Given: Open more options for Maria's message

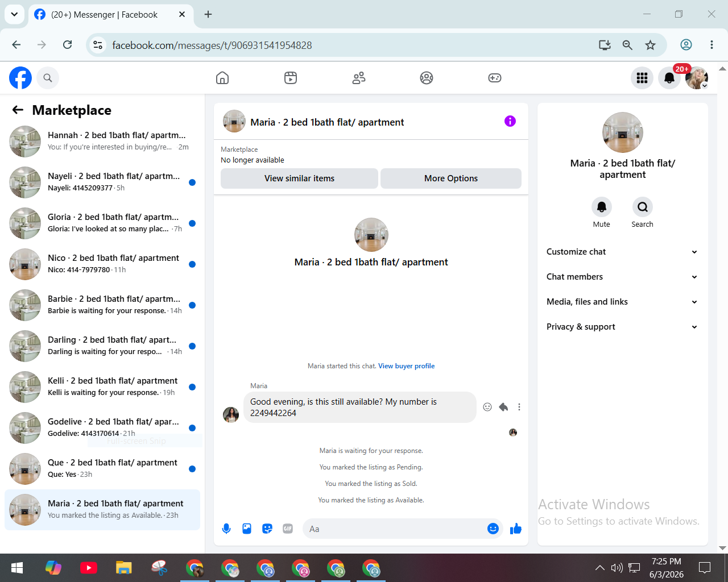Looking at the screenshot, I should click(x=519, y=407).
